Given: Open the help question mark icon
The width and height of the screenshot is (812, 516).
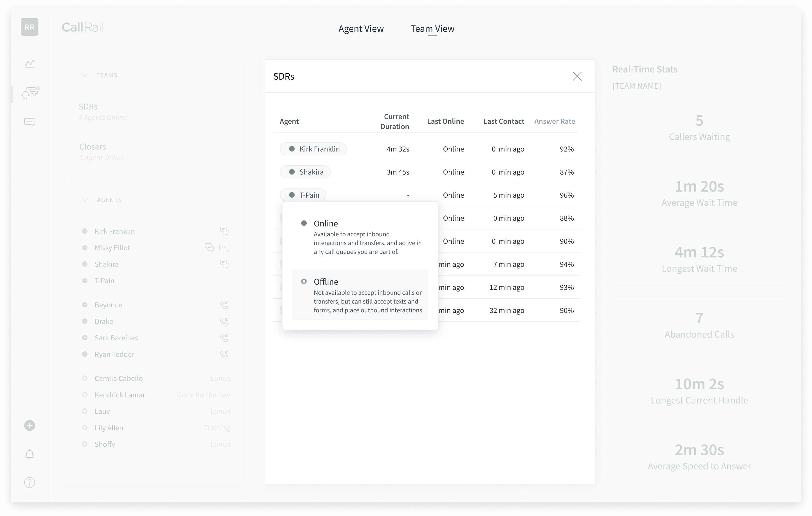Looking at the screenshot, I should [x=30, y=483].
